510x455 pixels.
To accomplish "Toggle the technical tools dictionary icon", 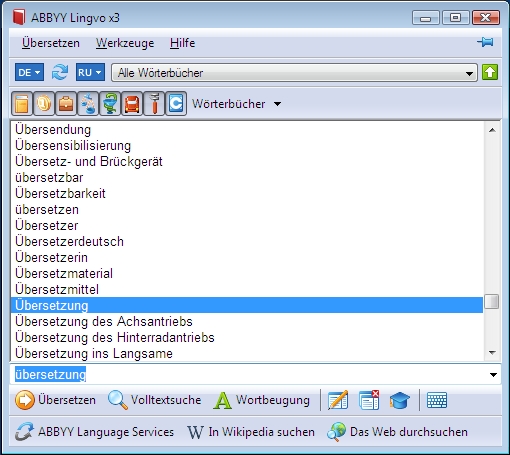I will 154,104.
